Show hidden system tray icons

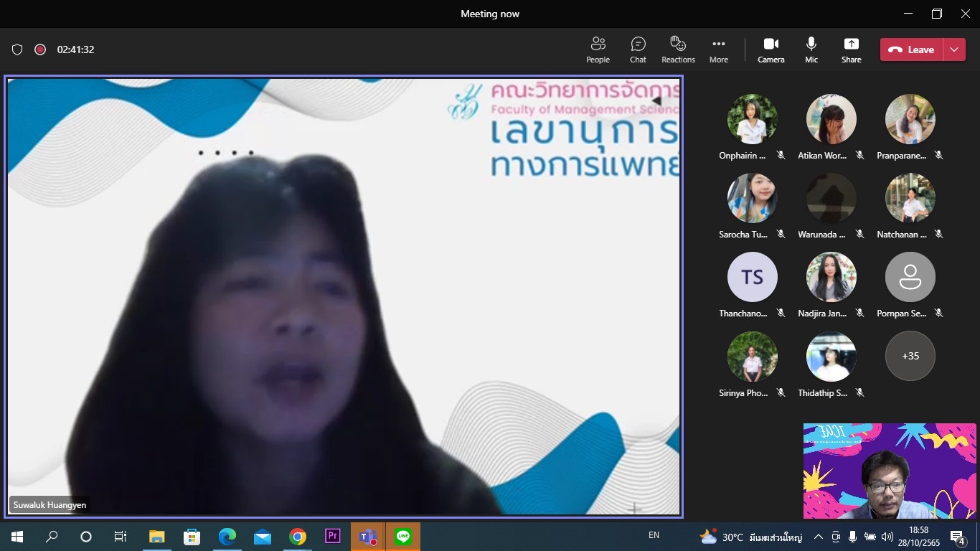818,537
